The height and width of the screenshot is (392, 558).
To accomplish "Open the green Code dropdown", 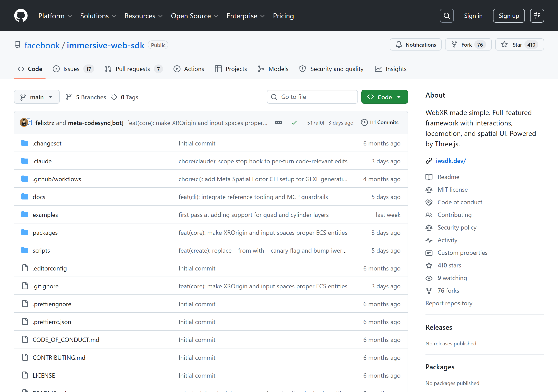I will [384, 97].
